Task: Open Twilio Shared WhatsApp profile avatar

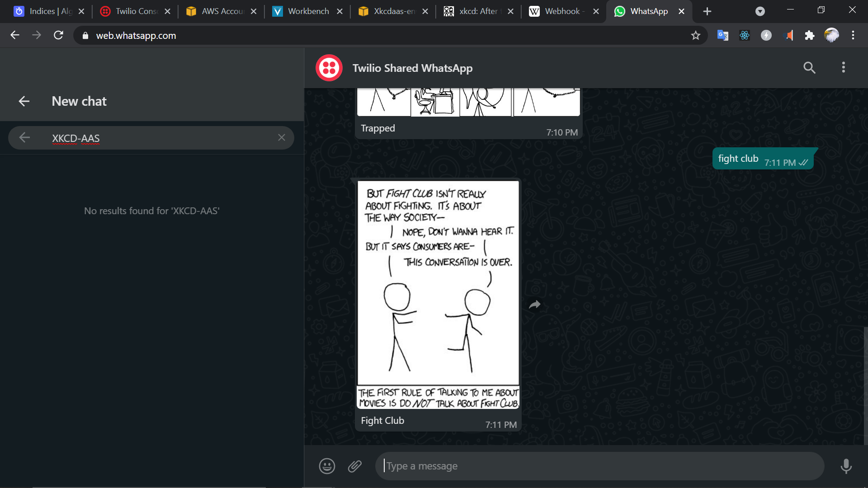Action: pyautogui.click(x=329, y=68)
